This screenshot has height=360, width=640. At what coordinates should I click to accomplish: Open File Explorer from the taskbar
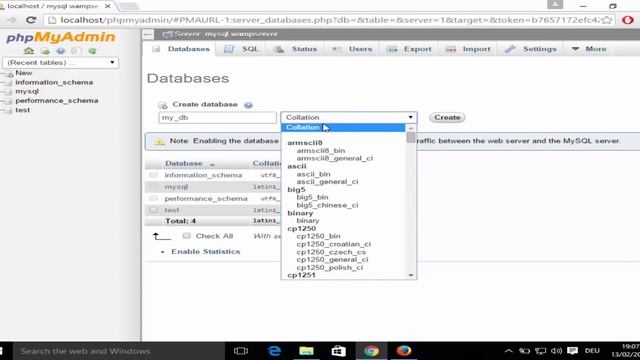306,351
